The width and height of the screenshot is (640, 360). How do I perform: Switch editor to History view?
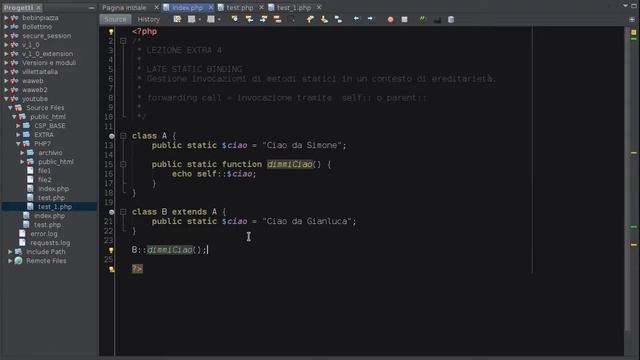point(149,19)
